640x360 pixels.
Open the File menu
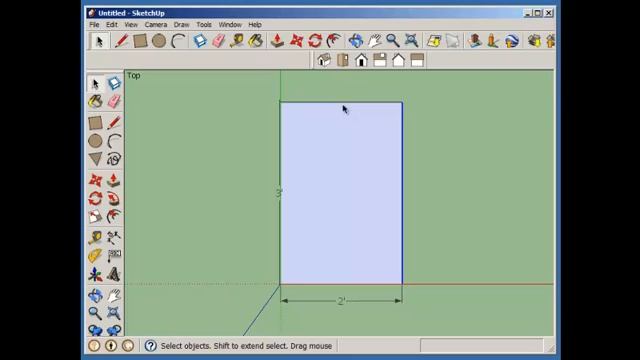tap(94, 24)
